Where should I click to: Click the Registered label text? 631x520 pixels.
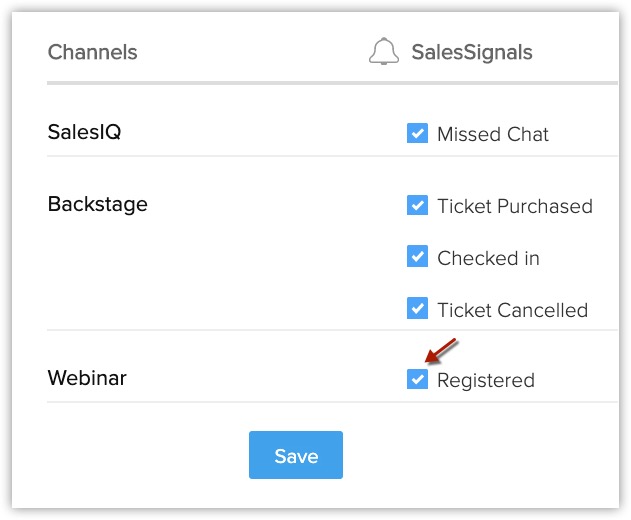tap(486, 380)
